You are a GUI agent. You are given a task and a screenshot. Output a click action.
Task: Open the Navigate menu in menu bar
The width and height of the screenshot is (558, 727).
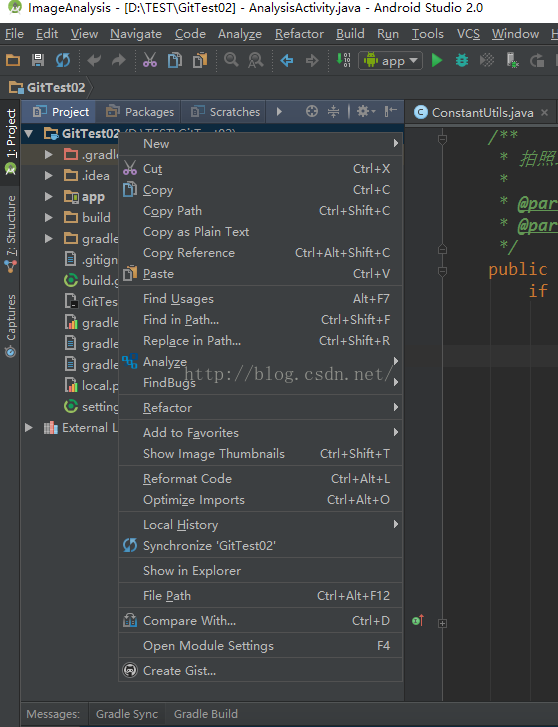(136, 34)
